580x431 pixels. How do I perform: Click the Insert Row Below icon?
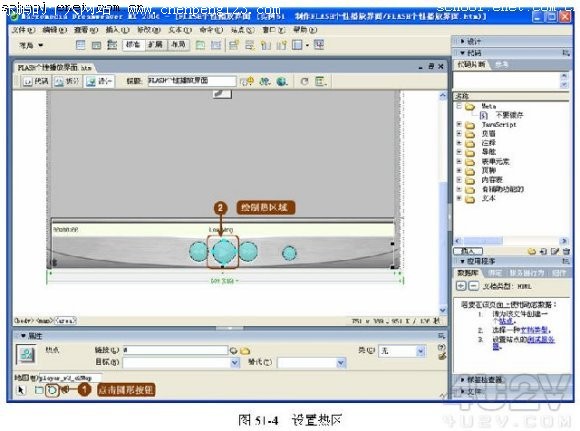(x=250, y=45)
